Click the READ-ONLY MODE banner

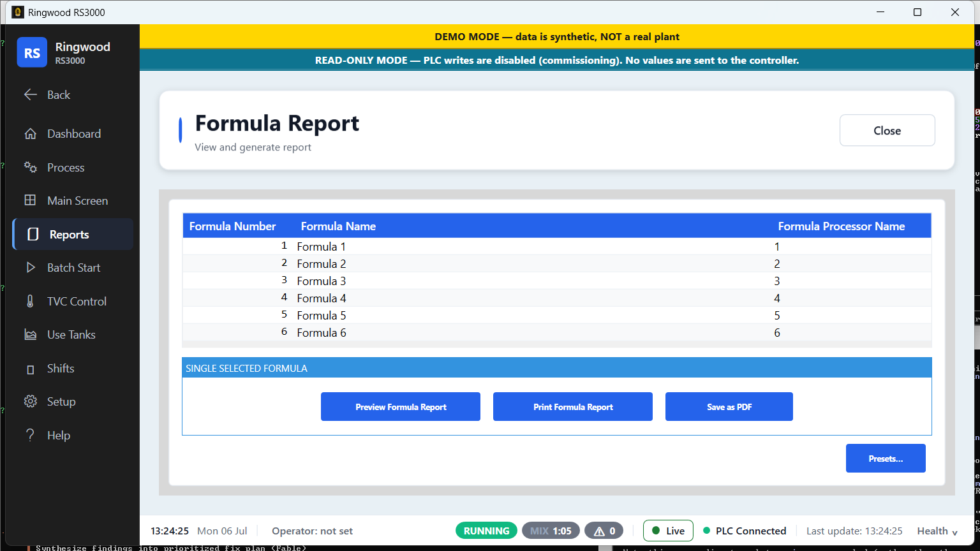tap(557, 60)
